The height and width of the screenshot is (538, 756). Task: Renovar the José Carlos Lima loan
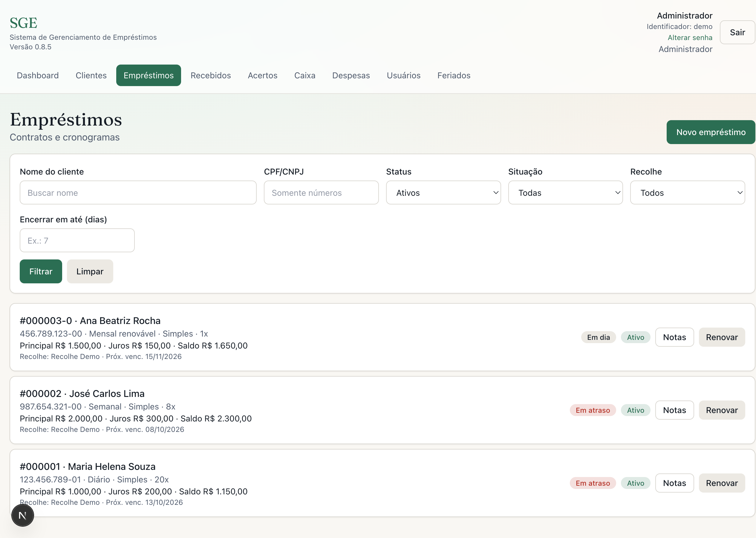click(x=722, y=410)
